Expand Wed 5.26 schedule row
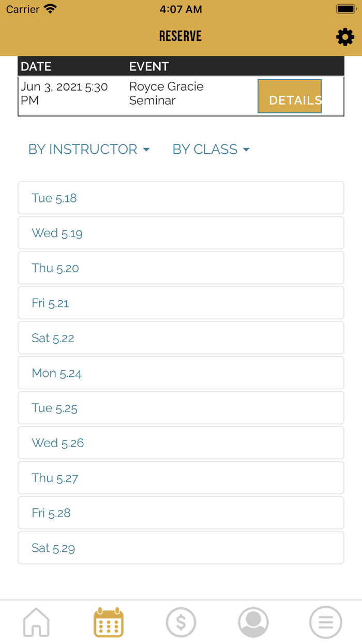 click(x=181, y=443)
